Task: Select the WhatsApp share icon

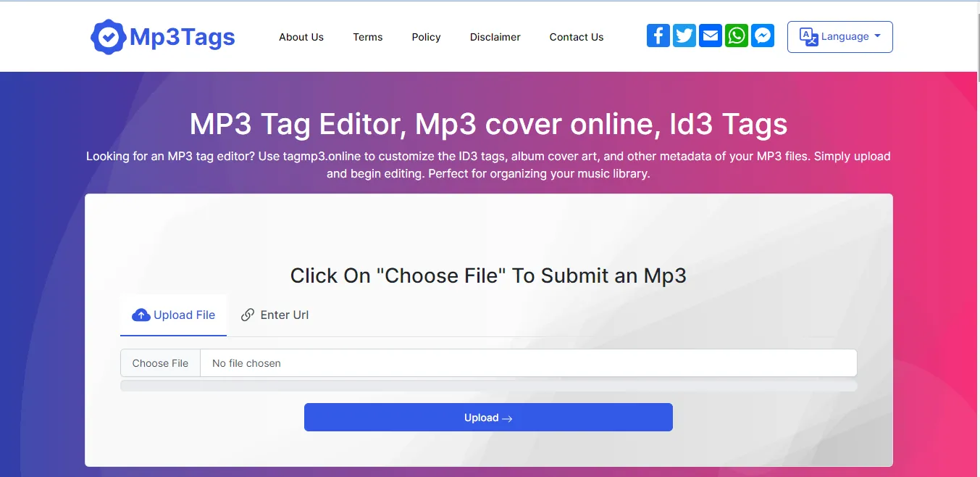Action: point(736,35)
